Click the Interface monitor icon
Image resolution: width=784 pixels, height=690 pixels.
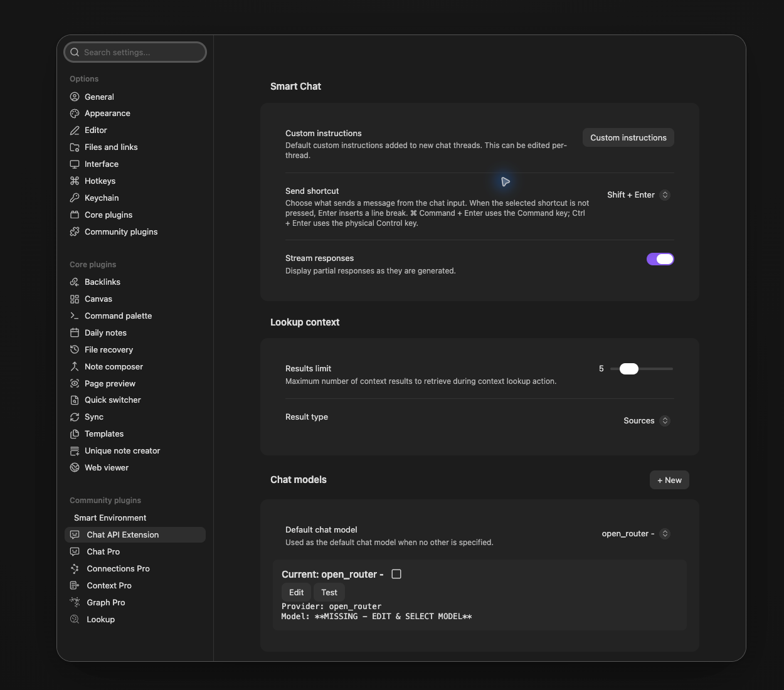click(x=75, y=164)
